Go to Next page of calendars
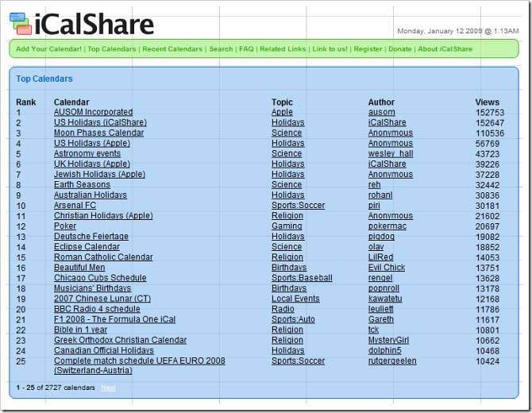532x413 pixels. [108, 388]
